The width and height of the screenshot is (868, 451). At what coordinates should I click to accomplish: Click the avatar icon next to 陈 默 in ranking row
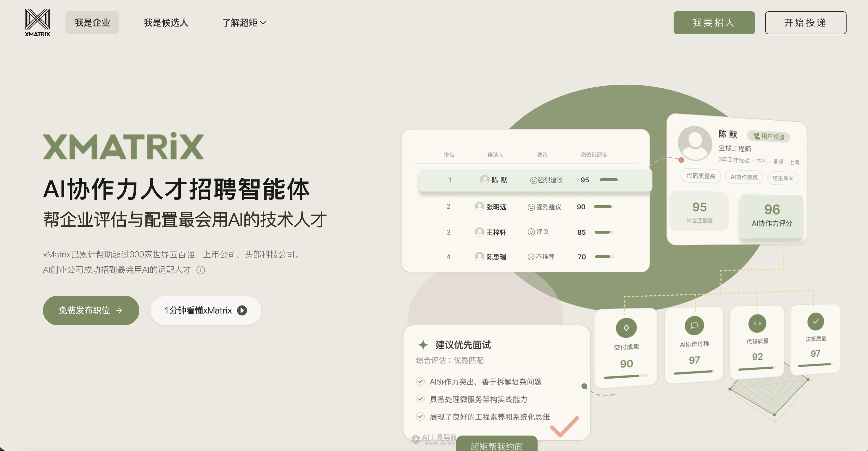[x=484, y=180]
